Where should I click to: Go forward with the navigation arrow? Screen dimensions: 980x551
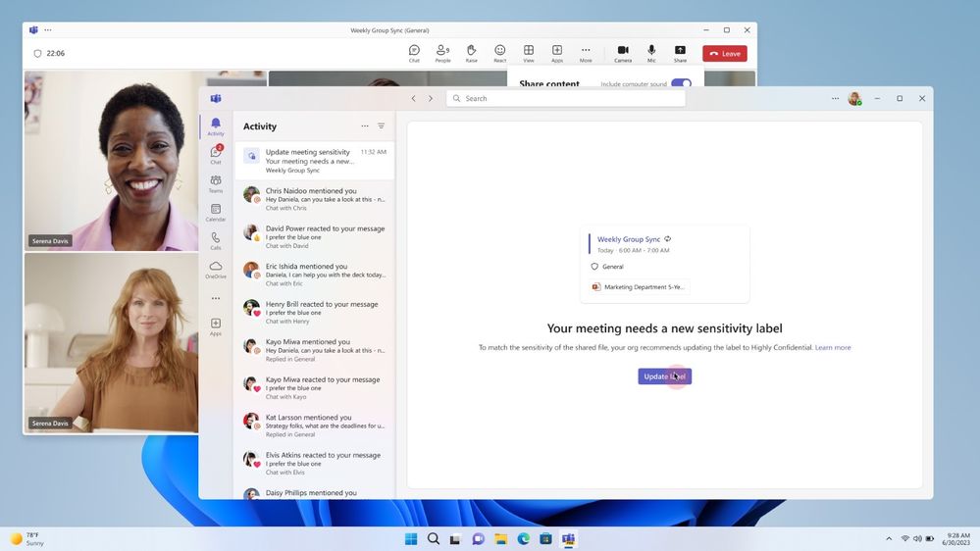[431, 99]
